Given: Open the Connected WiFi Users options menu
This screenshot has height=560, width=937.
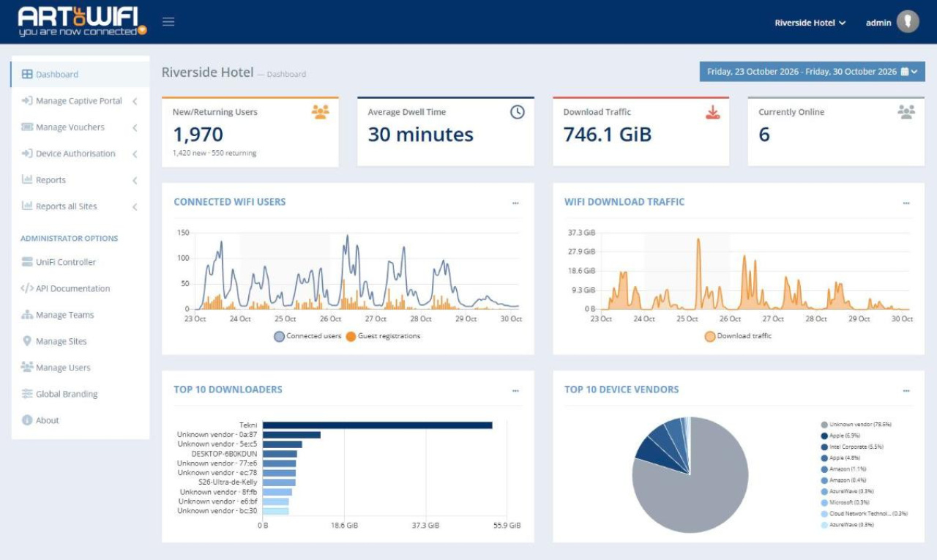Looking at the screenshot, I should pyautogui.click(x=515, y=203).
